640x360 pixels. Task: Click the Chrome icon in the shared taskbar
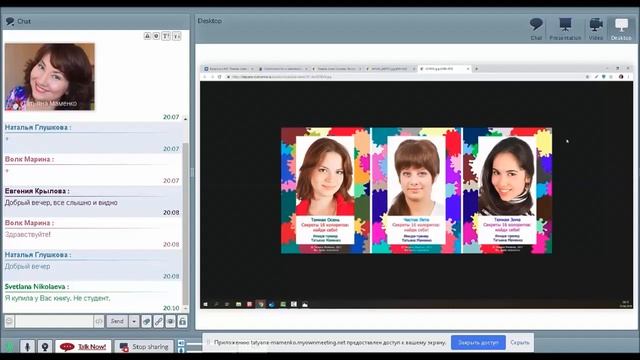(x=260, y=304)
